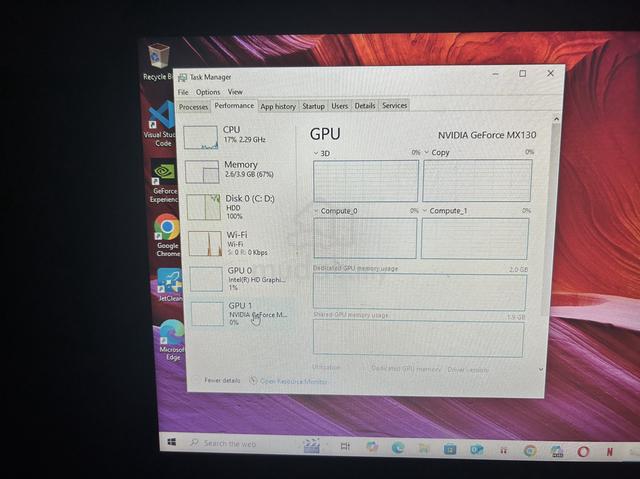640x479 pixels.
Task: Click the NVIDIA GeForce MX130 heading
Action: tap(487, 135)
